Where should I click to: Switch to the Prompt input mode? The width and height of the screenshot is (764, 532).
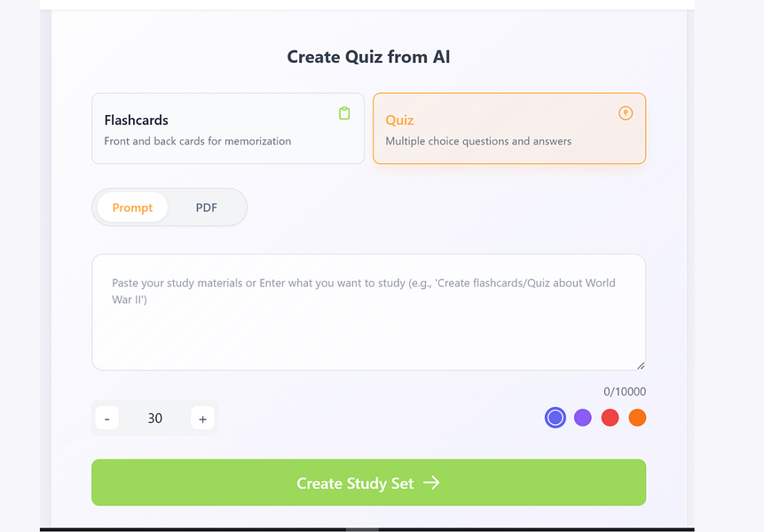pos(132,207)
